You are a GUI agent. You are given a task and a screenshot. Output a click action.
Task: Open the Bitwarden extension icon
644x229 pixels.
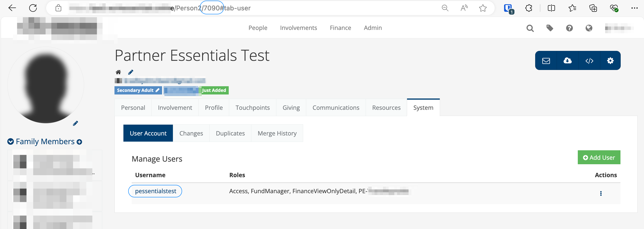[508, 8]
